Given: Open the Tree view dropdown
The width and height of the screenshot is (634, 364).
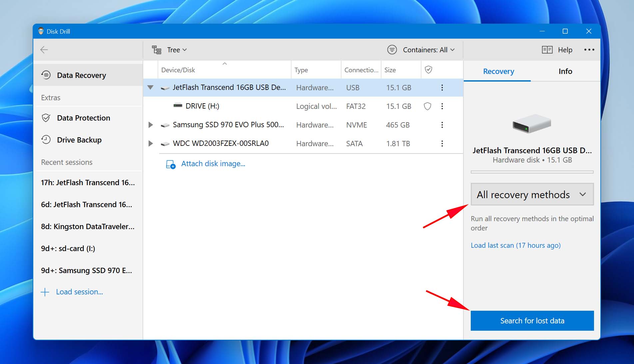Looking at the screenshot, I should point(170,50).
